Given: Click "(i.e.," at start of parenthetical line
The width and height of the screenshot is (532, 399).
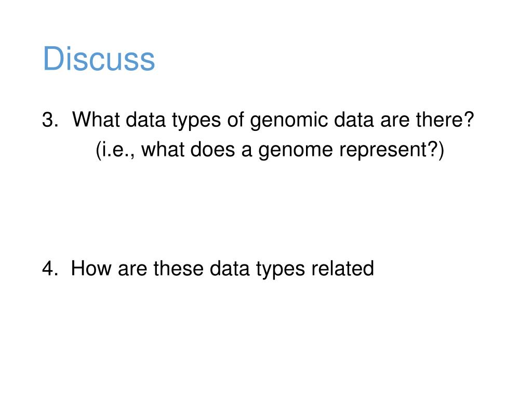Looking at the screenshot, I should coord(115,150).
